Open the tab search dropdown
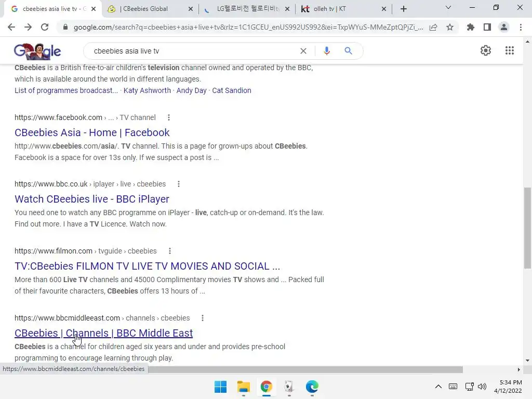Viewport: 532px width, 399px height. pyautogui.click(x=448, y=8)
